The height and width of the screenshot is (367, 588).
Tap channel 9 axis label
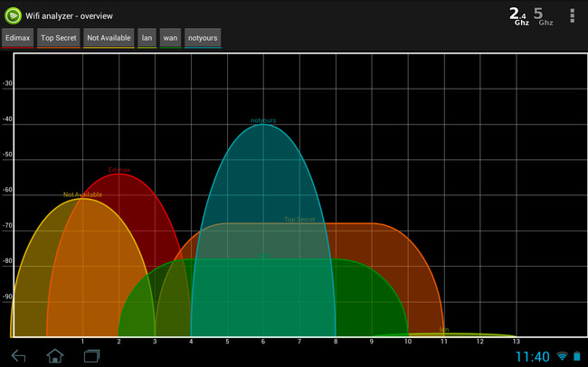(x=372, y=342)
